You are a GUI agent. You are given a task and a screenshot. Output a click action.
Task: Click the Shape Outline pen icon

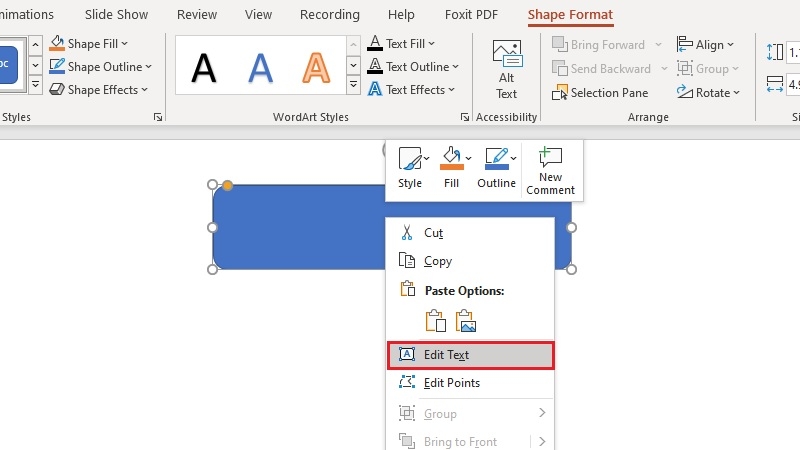[x=57, y=66]
